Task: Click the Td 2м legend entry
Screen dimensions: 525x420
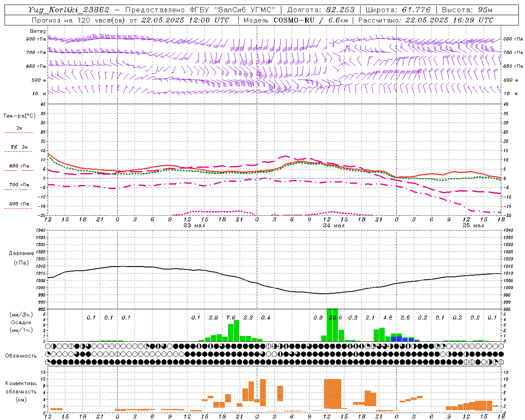Action: 19,147
